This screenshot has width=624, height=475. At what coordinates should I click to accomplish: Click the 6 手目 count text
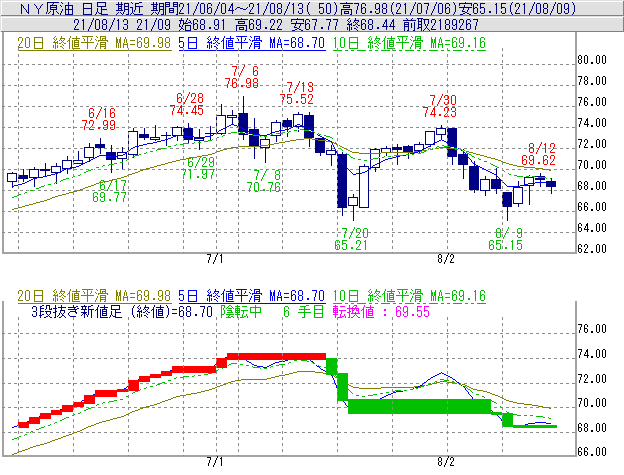(304, 311)
